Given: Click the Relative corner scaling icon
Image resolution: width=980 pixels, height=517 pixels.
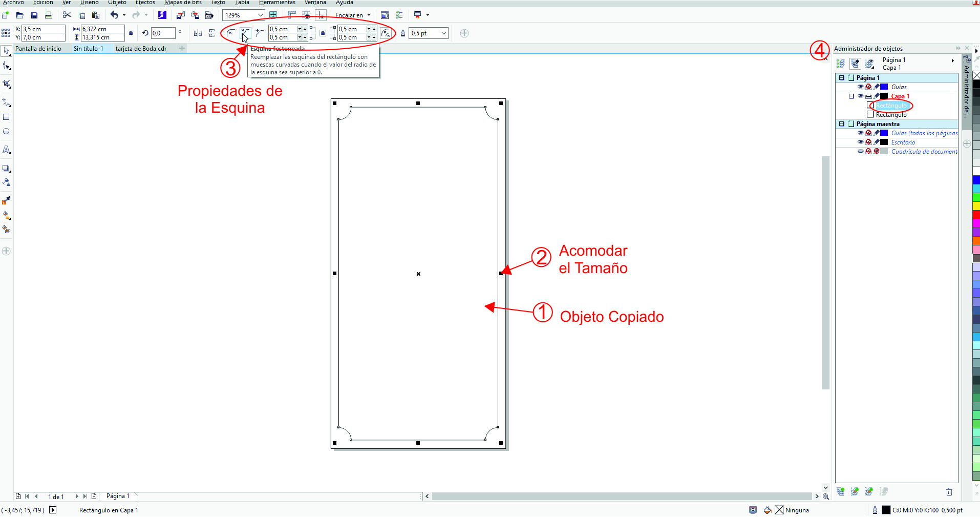Looking at the screenshot, I should [386, 33].
